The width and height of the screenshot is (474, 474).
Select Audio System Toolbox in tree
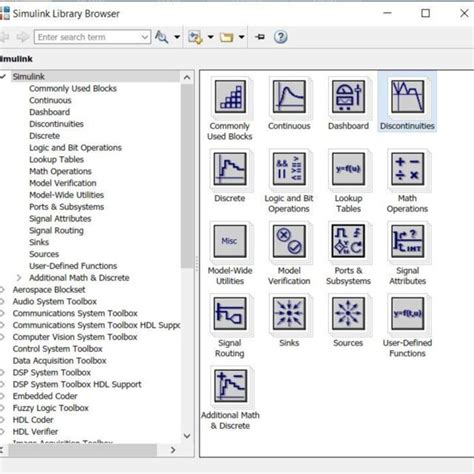click(x=55, y=301)
